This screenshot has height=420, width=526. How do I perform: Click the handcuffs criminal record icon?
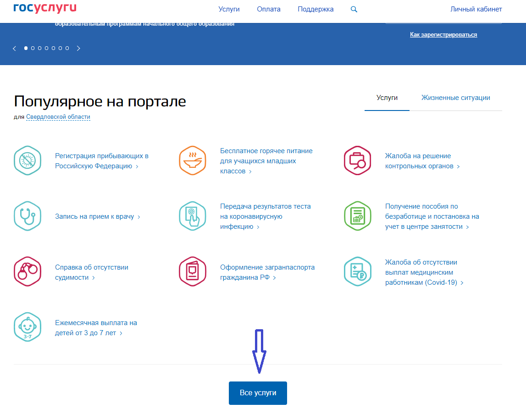click(28, 271)
